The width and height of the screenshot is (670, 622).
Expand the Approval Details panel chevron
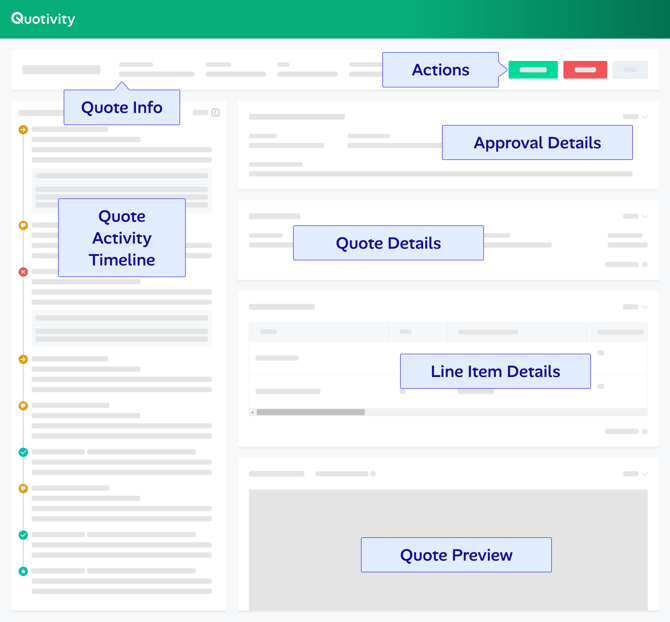click(x=645, y=117)
